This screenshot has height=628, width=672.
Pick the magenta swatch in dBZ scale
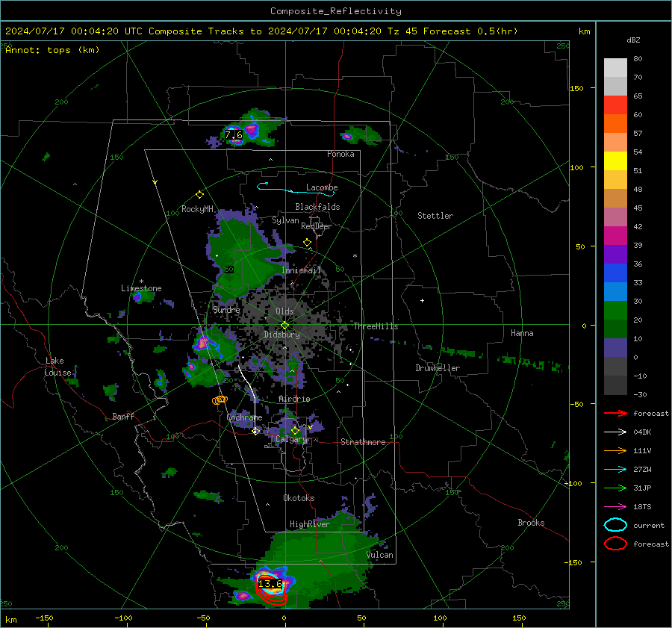[615, 235]
